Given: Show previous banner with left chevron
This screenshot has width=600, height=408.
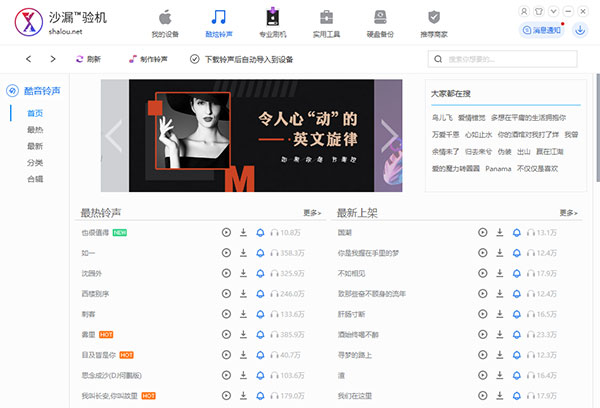Looking at the screenshot, I should point(114,136).
